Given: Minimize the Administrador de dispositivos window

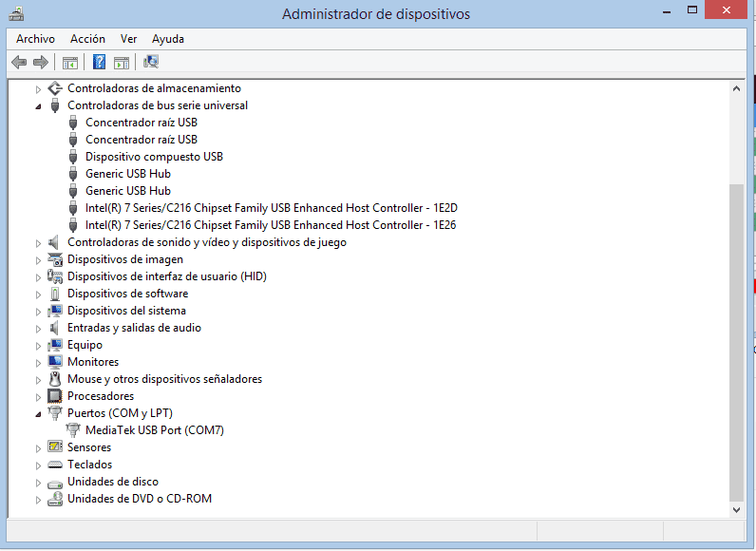Looking at the screenshot, I should [x=667, y=11].
